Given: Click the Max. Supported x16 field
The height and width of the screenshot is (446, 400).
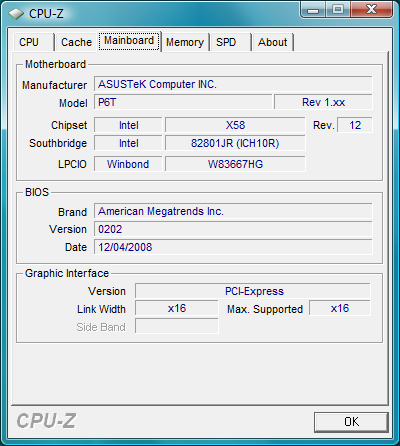Looking at the screenshot, I should click(x=340, y=308).
